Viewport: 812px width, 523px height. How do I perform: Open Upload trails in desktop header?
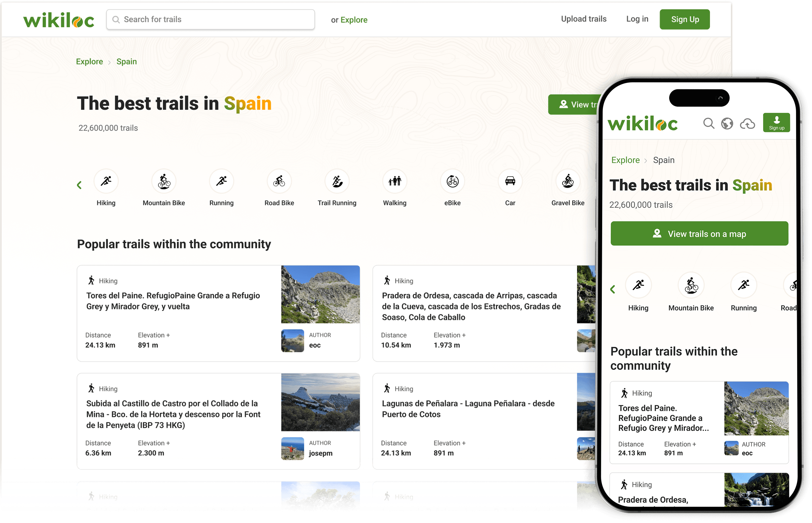pos(583,19)
